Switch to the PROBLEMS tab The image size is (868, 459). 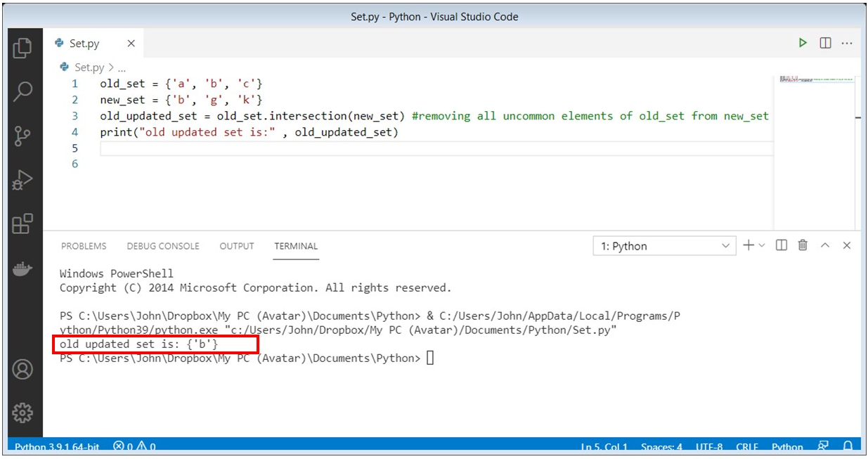tap(84, 246)
